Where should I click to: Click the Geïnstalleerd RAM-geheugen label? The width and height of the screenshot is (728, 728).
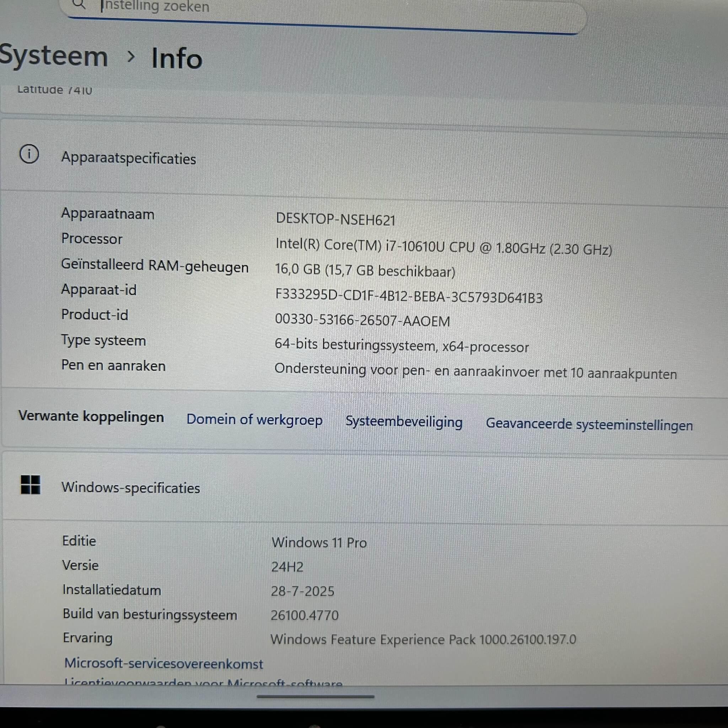click(155, 266)
